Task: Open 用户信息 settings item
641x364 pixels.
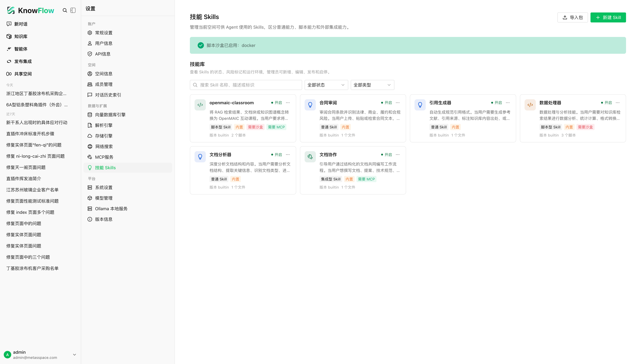Action: [x=128, y=43]
